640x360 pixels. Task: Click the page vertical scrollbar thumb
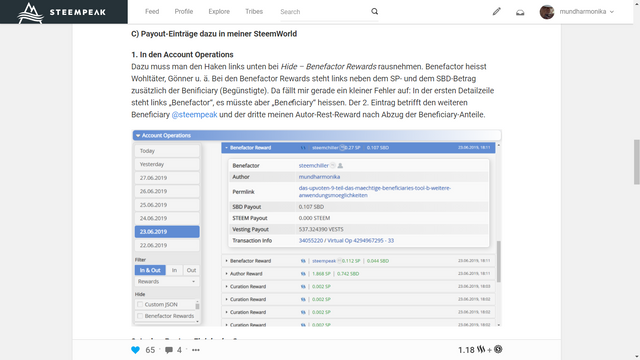pyautogui.click(x=636, y=162)
